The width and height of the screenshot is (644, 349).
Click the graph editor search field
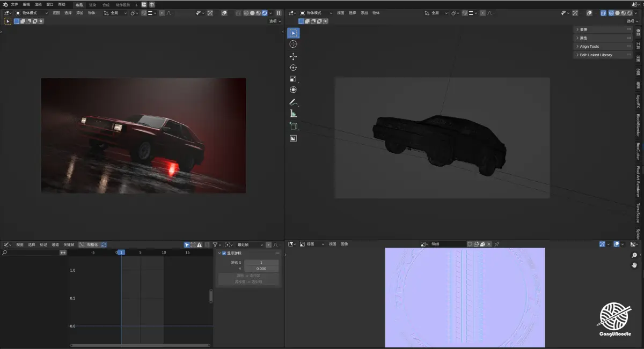tap(30, 252)
